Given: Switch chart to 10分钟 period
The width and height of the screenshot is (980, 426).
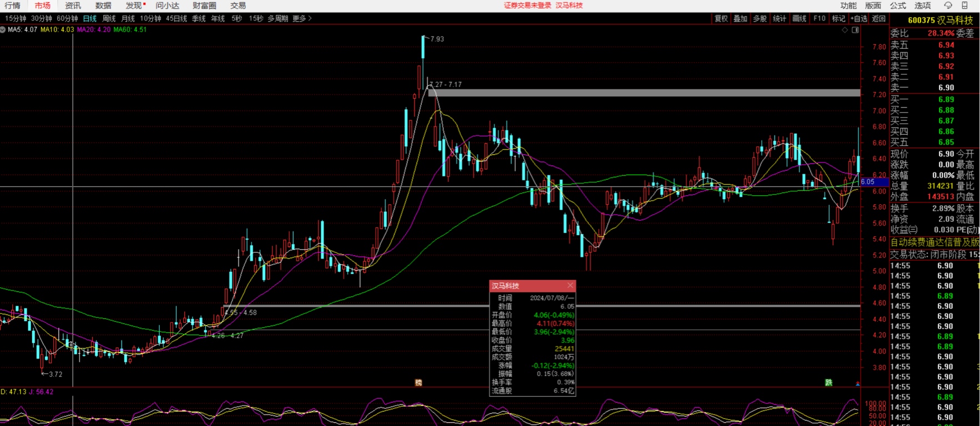Looking at the screenshot, I should coord(150,18).
